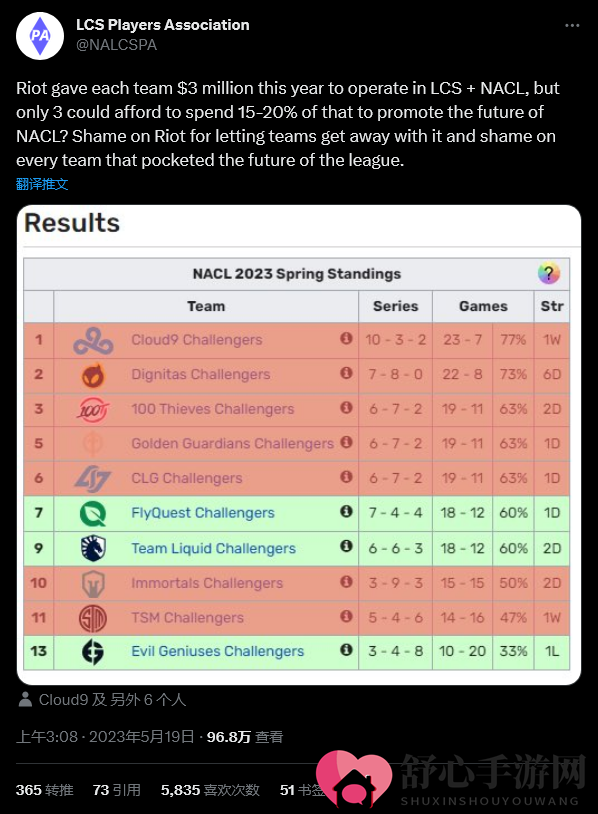Open the Team Liquid Challengers link
This screenshot has height=814, width=598.
(213, 548)
